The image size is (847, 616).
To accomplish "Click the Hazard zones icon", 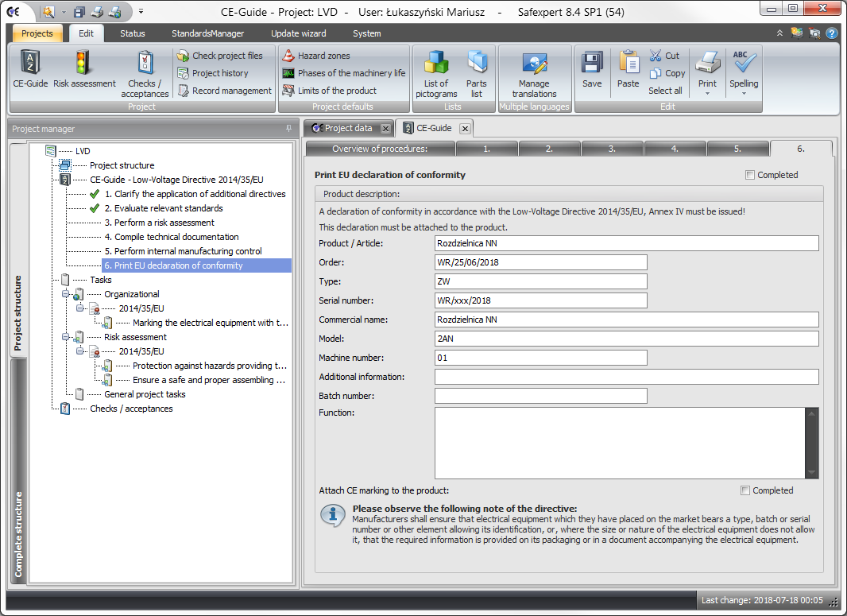I will (x=288, y=56).
